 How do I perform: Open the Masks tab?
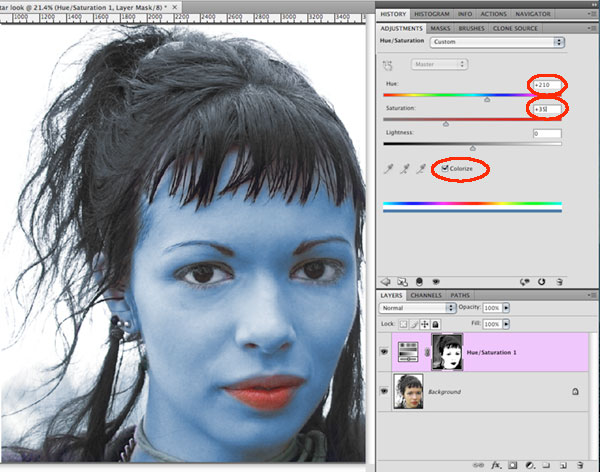click(x=441, y=28)
